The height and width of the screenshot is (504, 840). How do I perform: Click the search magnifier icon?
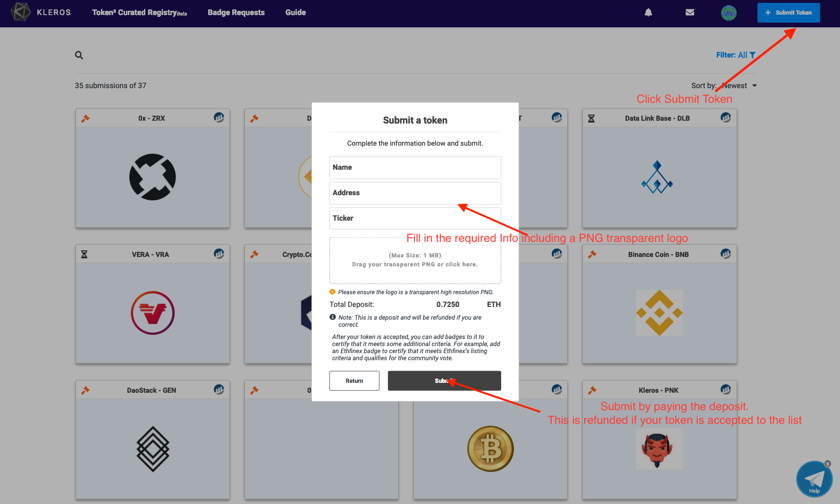point(79,55)
